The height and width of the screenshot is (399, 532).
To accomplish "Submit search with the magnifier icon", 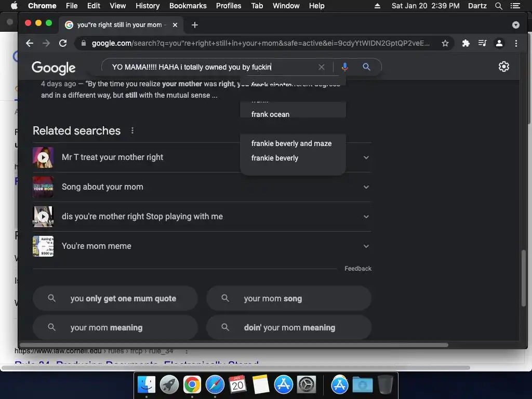I will (366, 67).
